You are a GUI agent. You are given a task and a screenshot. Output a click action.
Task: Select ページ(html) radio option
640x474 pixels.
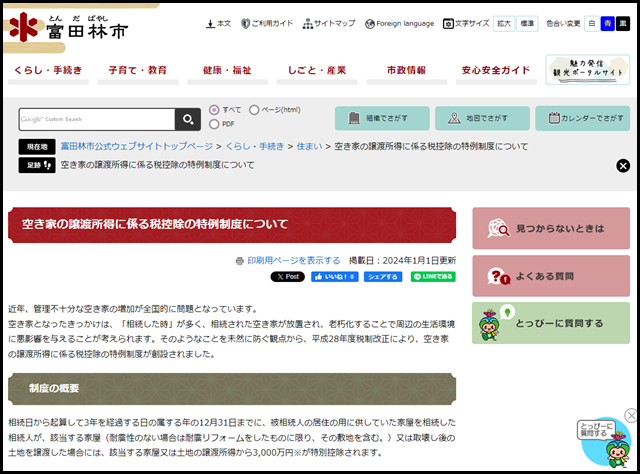tap(254, 110)
